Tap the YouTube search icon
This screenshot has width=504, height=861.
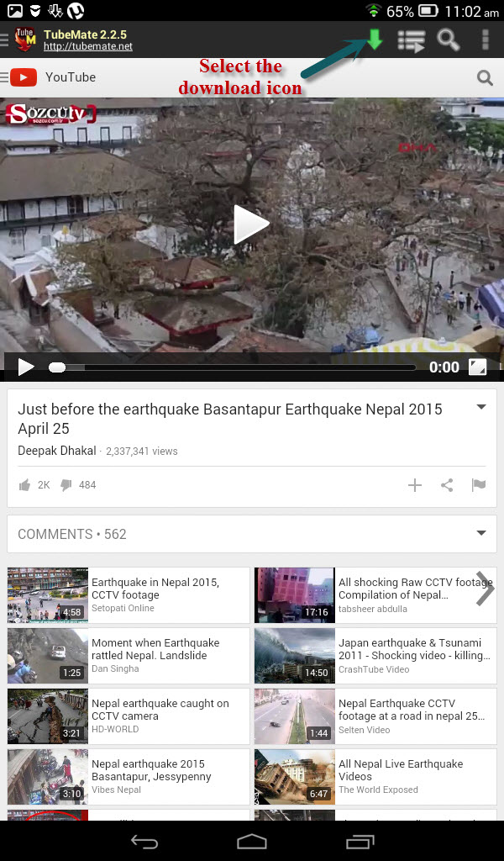point(485,77)
